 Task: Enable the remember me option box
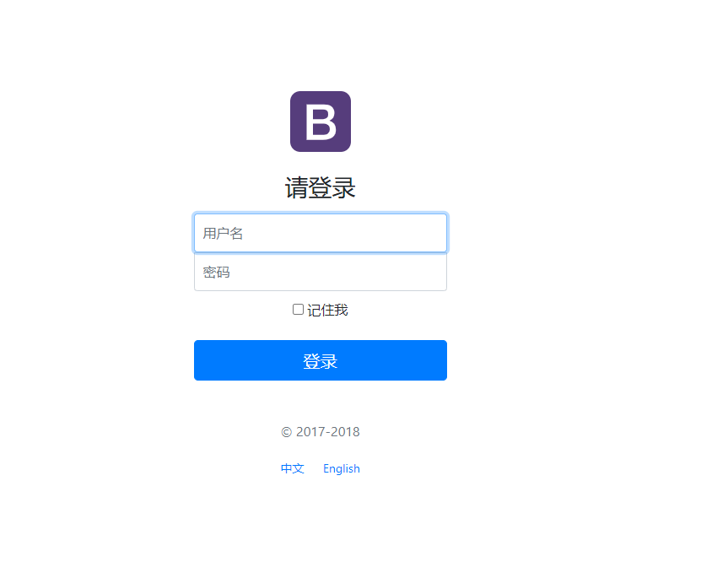298,310
